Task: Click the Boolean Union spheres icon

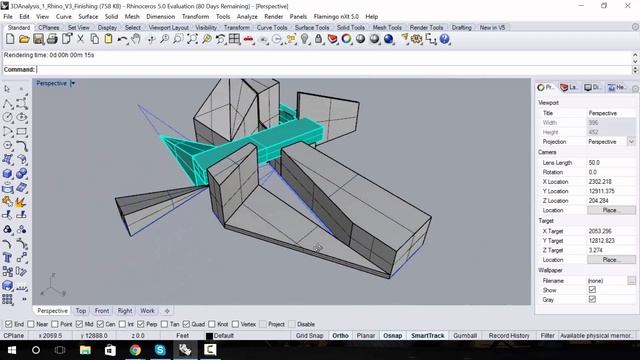Action: click(22, 173)
